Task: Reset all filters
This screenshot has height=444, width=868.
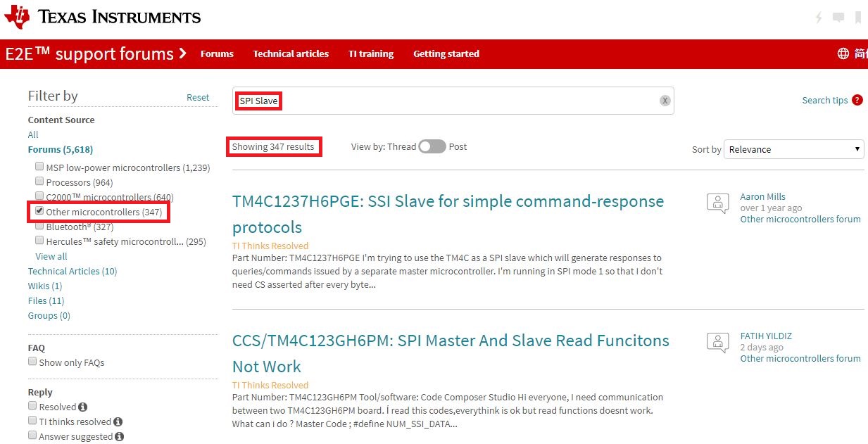Action: (x=198, y=98)
